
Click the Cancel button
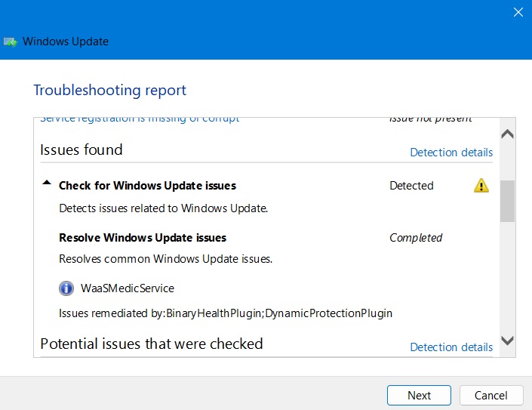491,396
